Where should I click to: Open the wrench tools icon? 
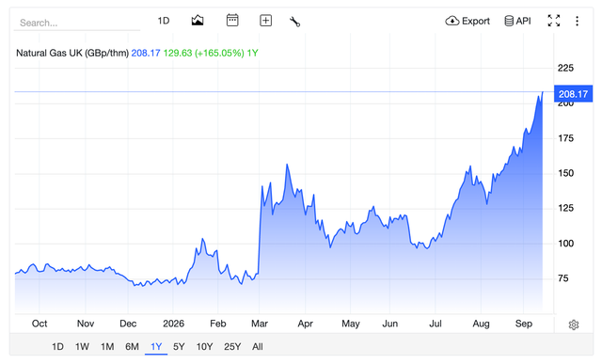(294, 21)
